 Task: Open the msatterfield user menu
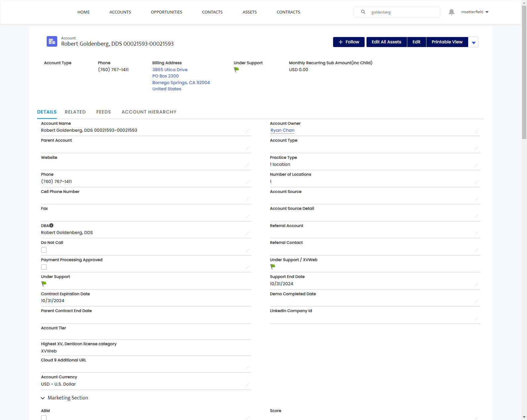coord(475,12)
